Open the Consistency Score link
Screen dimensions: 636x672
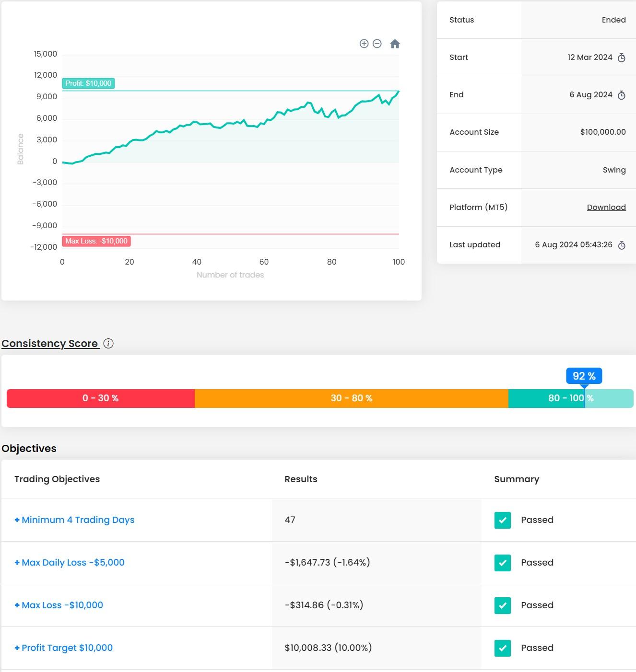point(50,343)
